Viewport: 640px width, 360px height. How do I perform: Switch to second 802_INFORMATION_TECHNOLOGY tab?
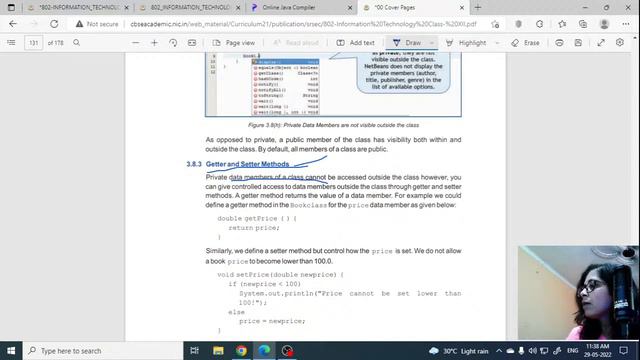tap(189, 7)
